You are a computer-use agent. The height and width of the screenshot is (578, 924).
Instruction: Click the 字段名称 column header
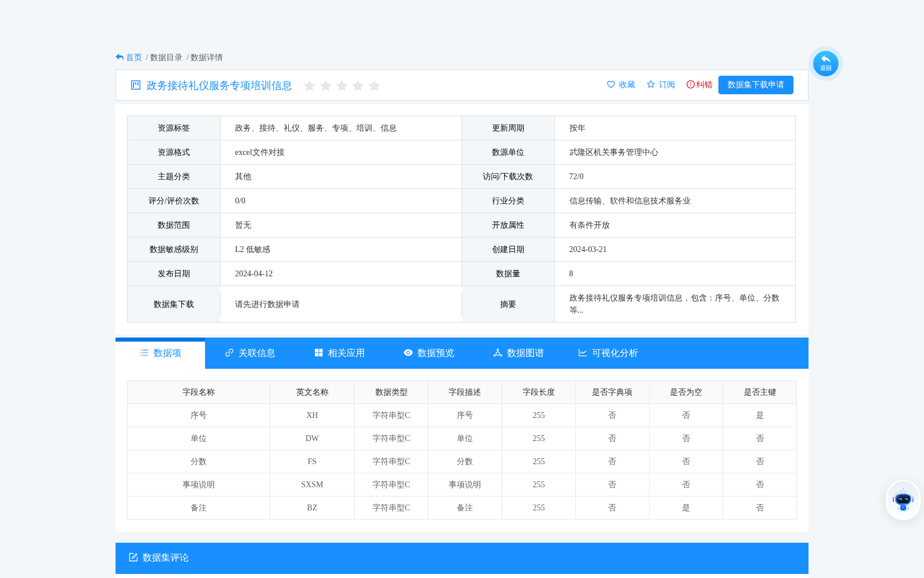pyautogui.click(x=199, y=392)
